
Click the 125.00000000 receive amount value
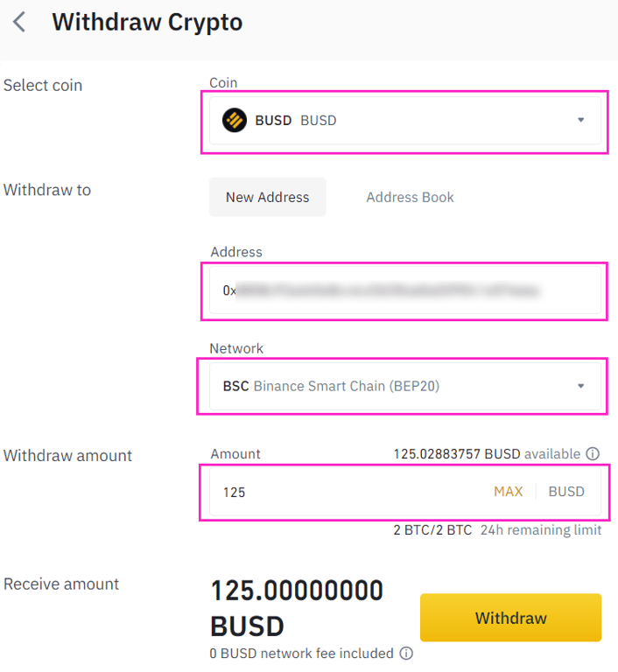(297, 591)
